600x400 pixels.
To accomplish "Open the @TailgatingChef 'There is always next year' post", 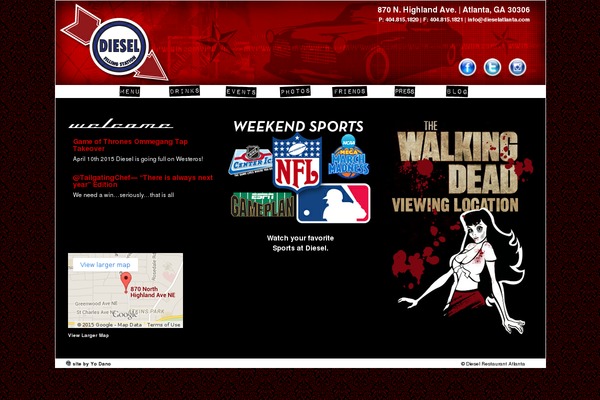I will [142, 181].
